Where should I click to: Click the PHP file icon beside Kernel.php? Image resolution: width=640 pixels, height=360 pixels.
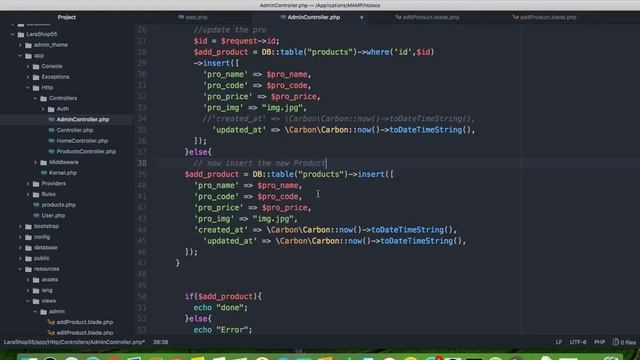44,173
